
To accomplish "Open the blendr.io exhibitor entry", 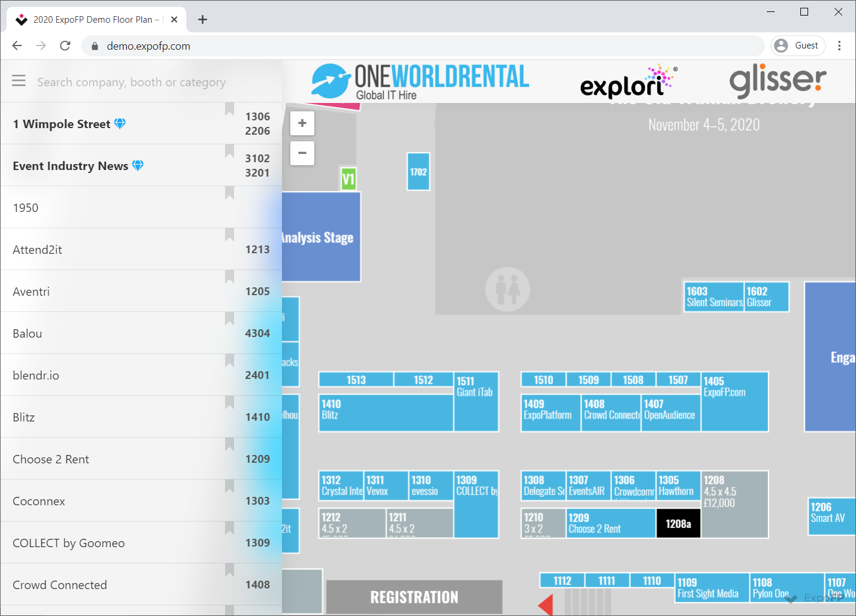I will [x=141, y=375].
